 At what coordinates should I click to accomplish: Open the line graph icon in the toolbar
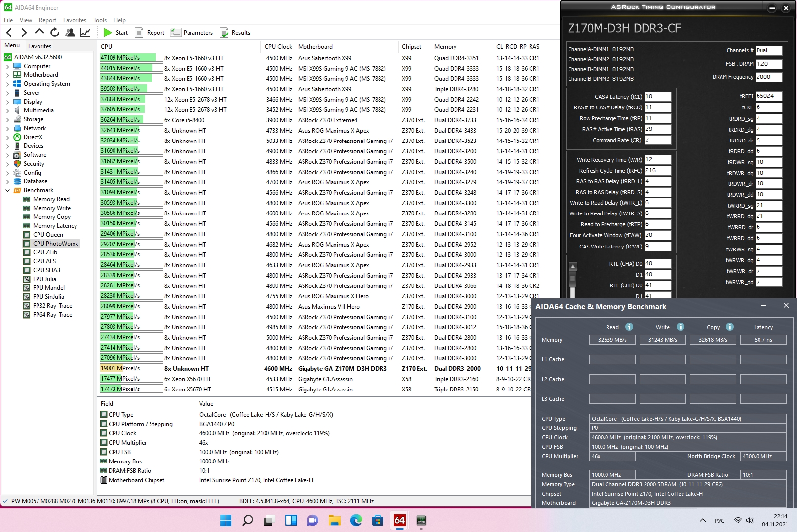tap(85, 33)
